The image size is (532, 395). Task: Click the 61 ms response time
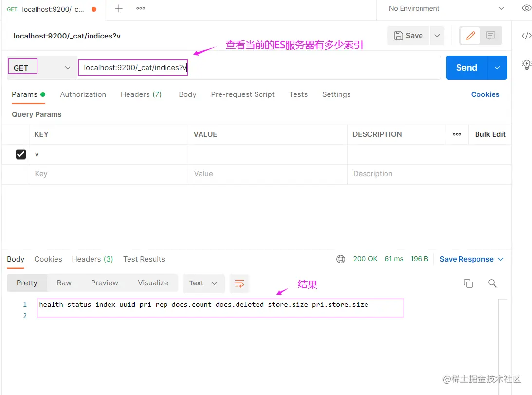click(x=394, y=259)
